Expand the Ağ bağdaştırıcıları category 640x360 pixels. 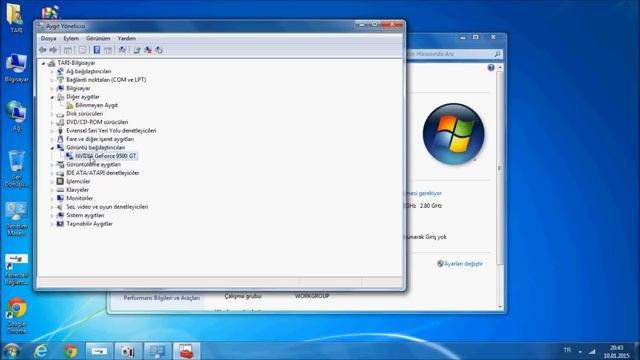[x=52, y=71]
